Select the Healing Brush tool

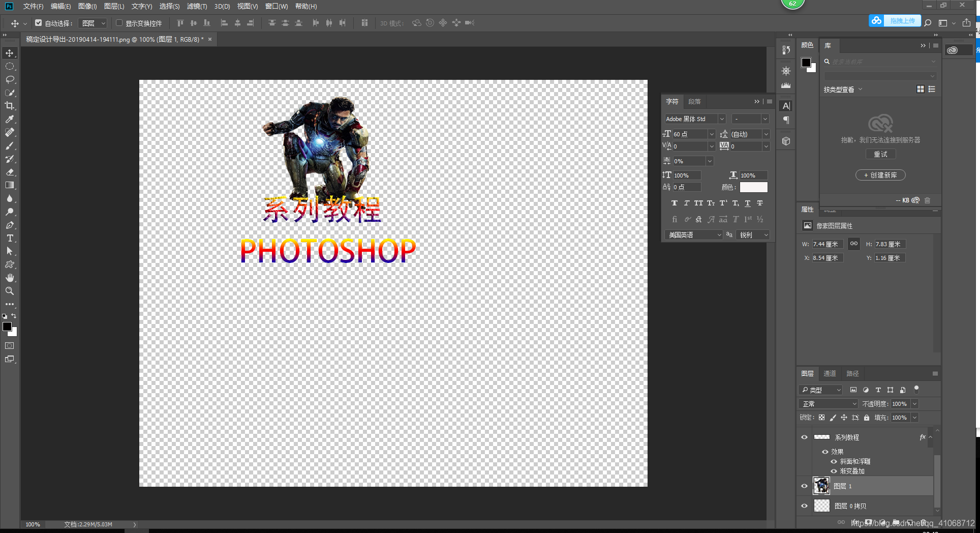pos(10,132)
